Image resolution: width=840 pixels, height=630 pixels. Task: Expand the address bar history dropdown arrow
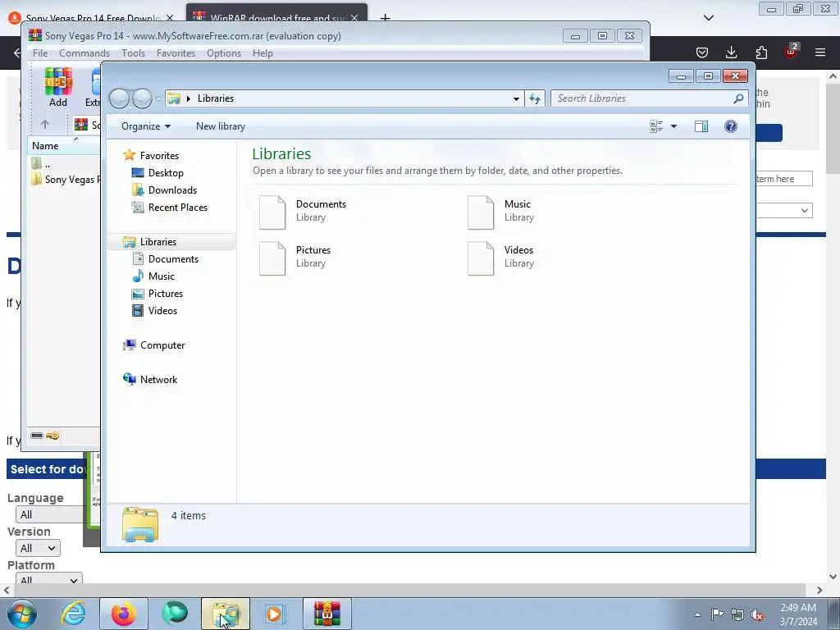coord(516,98)
